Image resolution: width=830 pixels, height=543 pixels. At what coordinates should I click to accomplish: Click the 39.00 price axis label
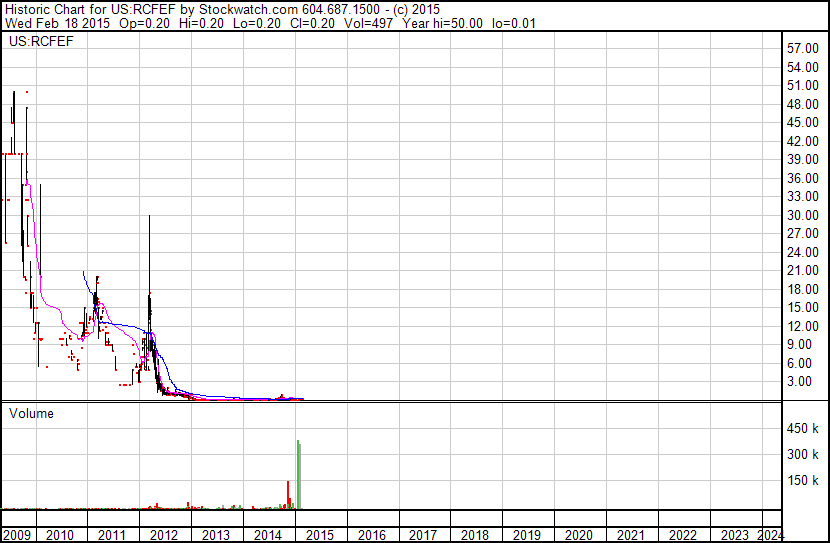pyautogui.click(x=803, y=159)
